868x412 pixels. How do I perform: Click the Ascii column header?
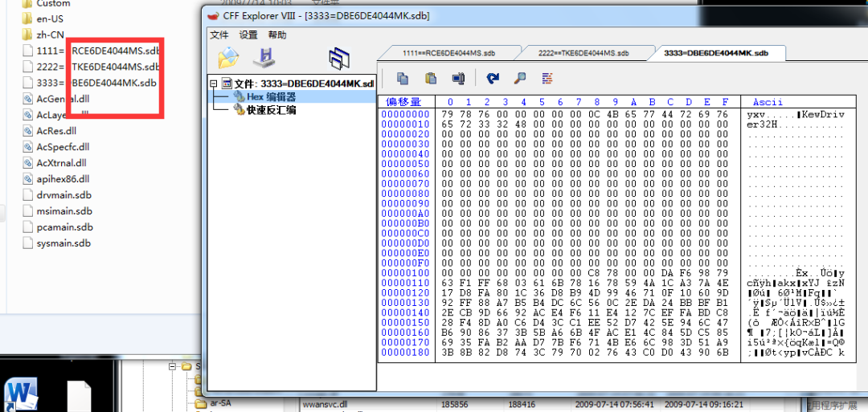coord(768,102)
